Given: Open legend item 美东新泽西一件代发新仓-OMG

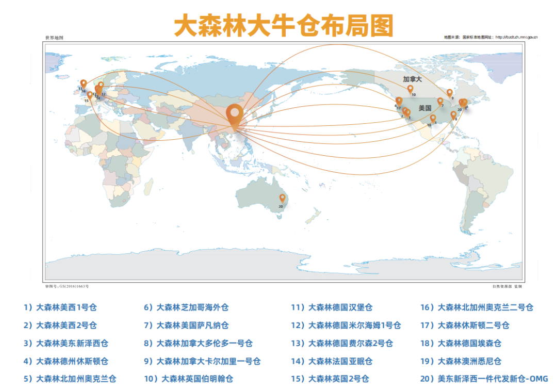Looking at the screenshot, I should point(484,379).
